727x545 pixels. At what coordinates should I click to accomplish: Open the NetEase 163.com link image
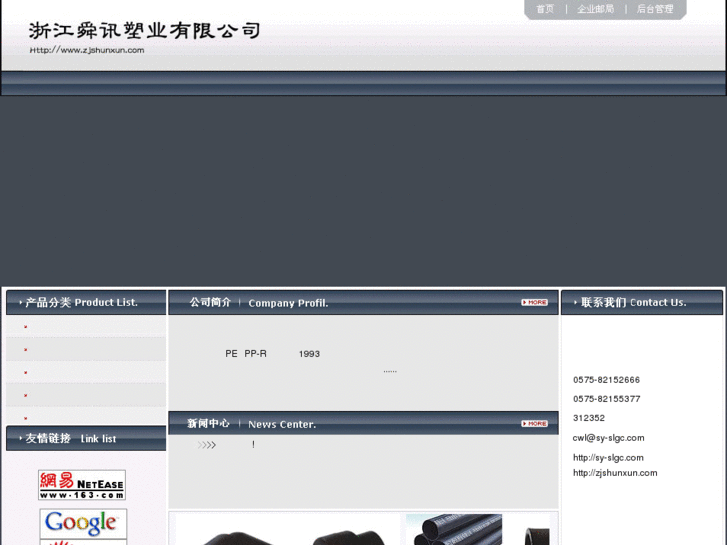point(82,485)
